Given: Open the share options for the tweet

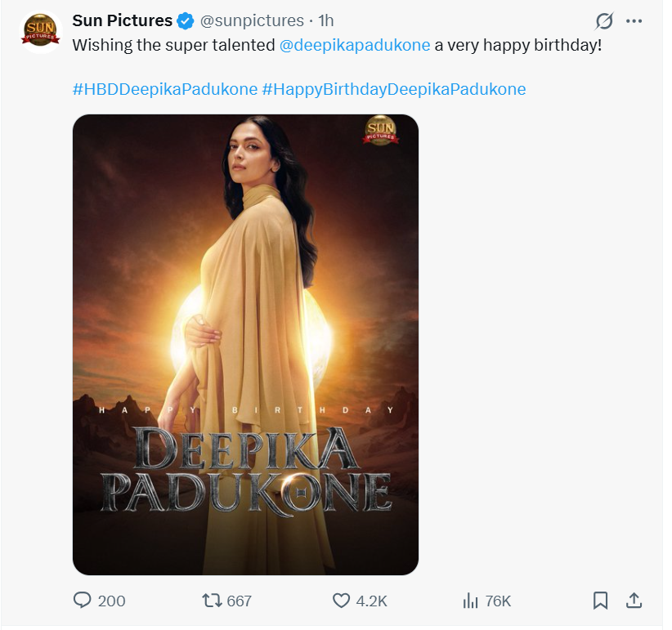Looking at the screenshot, I should pos(636,601).
